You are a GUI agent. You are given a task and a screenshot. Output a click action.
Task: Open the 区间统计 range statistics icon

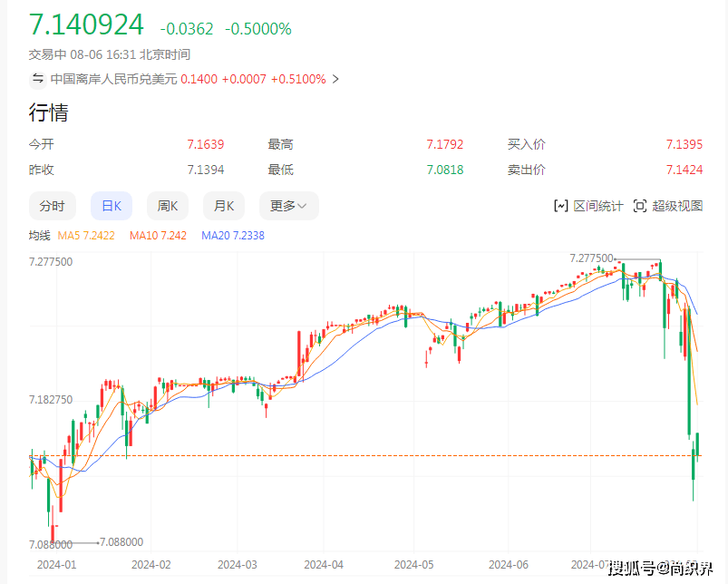click(561, 206)
